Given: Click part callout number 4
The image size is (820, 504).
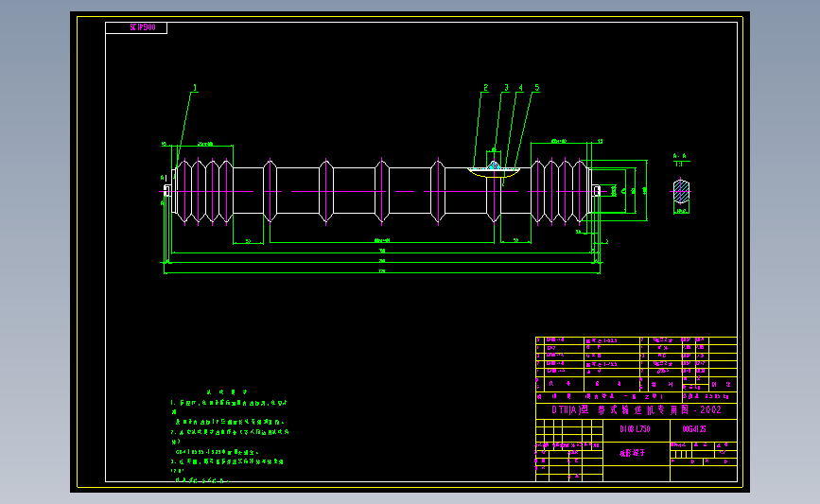Looking at the screenshot, I should [521, 88].
